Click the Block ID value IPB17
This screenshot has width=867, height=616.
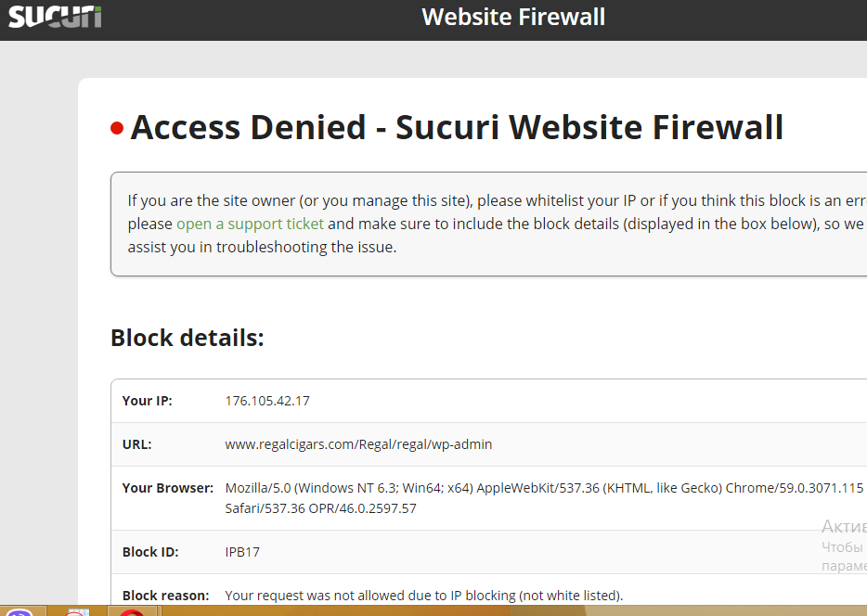(242, 552)
